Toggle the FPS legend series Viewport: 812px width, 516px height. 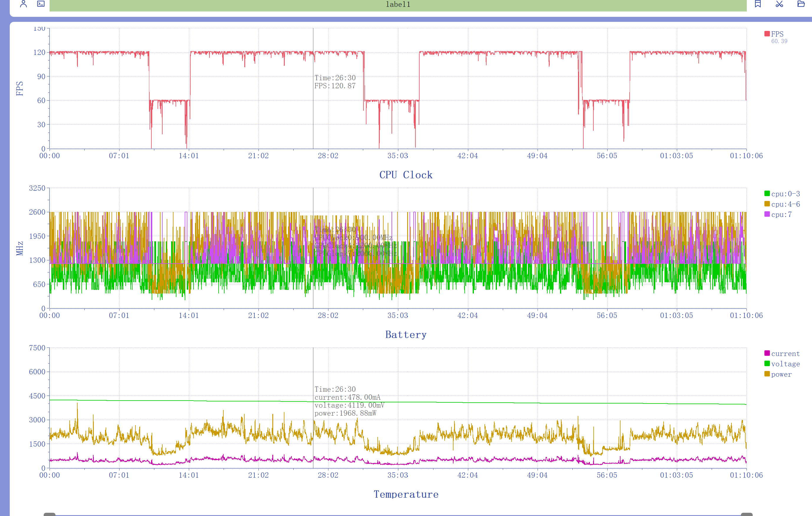tap(774, 34)
